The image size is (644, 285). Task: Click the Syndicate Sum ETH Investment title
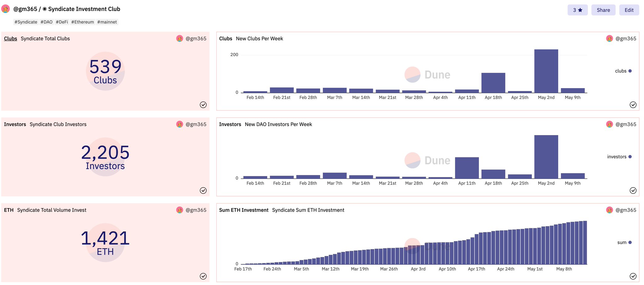click(308, 210)
